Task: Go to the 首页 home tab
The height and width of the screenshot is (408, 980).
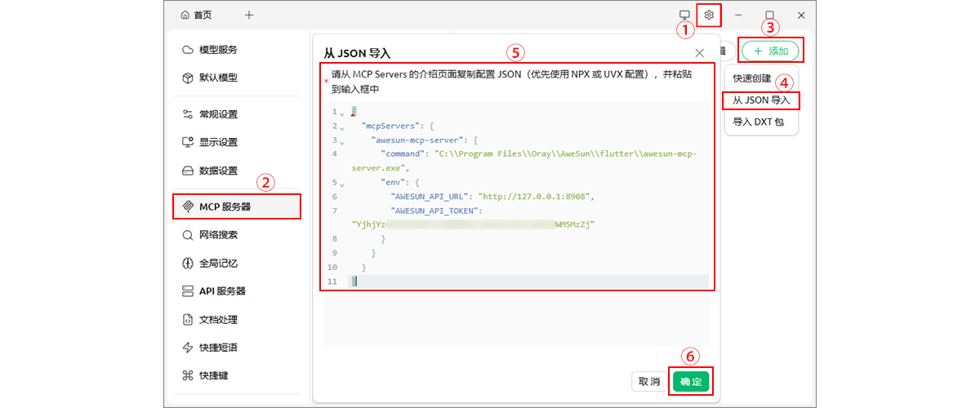Action: tap(196, 15)
